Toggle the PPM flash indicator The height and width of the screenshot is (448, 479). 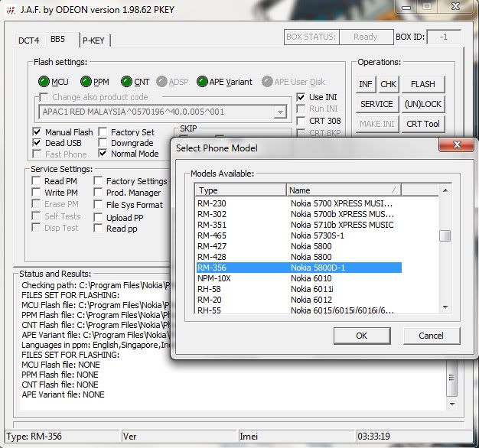click(86, 82)
